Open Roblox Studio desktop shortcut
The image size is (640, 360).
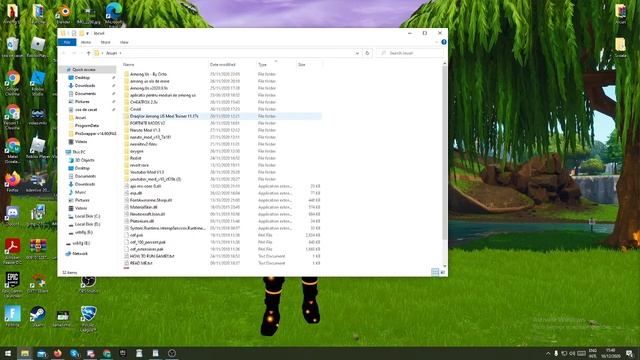point(38,83)
